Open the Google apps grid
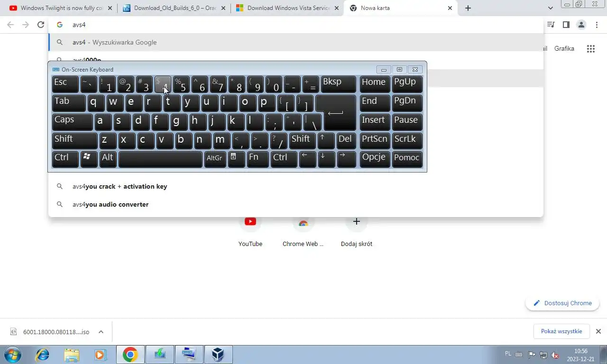Screen dimensions: 607x364 [590, 49]
